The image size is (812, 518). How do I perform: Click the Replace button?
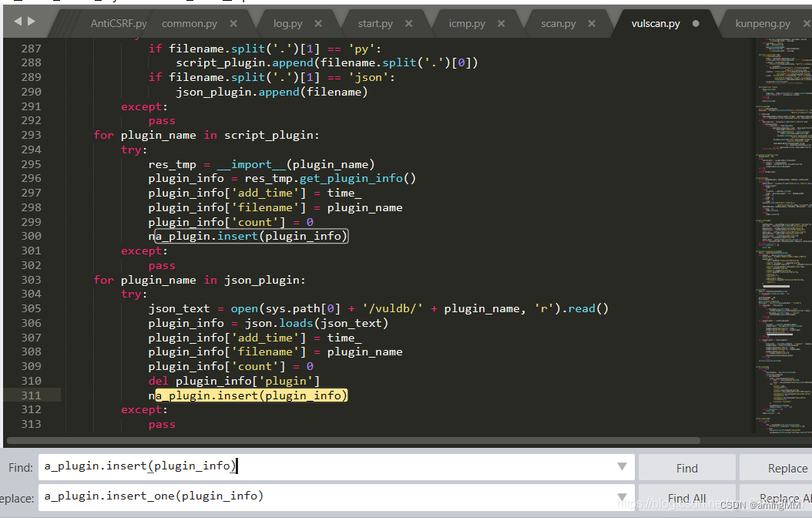point(777,468)
